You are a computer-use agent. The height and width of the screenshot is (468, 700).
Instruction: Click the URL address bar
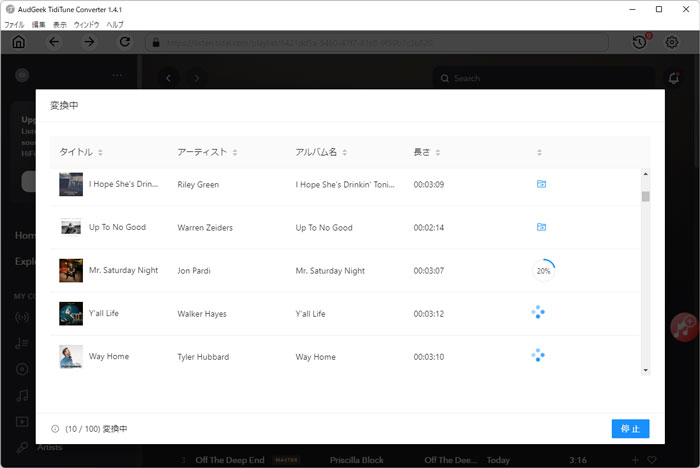(377, 42)
